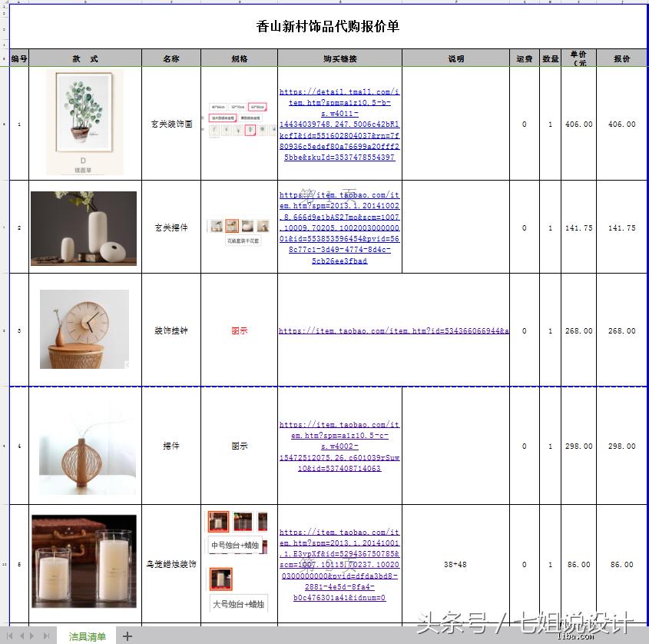The width and height of the screenshot is (649, 644).
Task: Select the title cell 香山新村饰品代购报价单
Action: point(326,25)
